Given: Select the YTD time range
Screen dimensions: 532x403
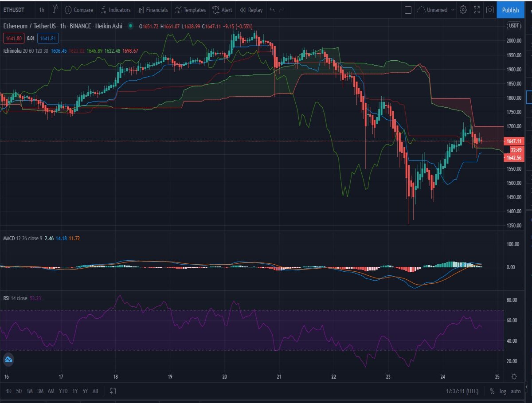Looking at the screenshot, I should [63, 391].
